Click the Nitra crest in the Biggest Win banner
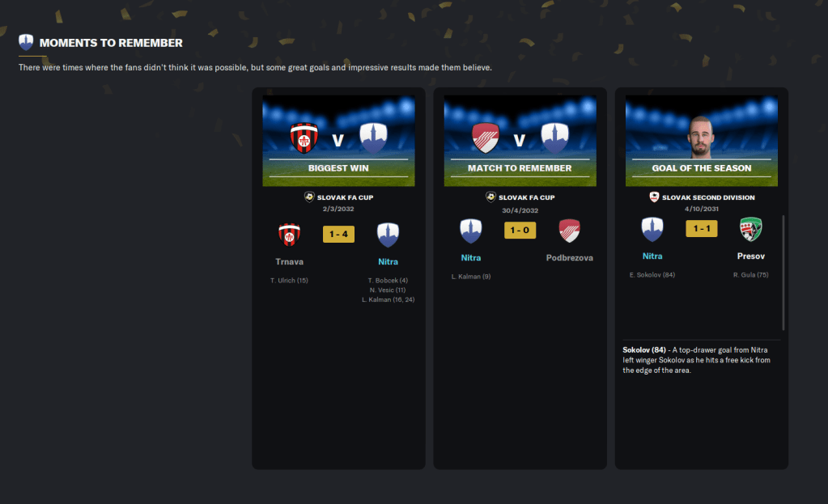This screenshot has height=504, width=828. [x=373, y=138]
